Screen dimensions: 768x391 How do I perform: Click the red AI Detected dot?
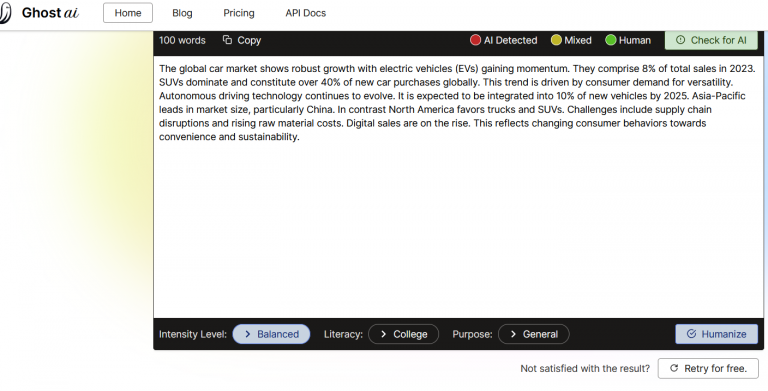coord(475,40)
